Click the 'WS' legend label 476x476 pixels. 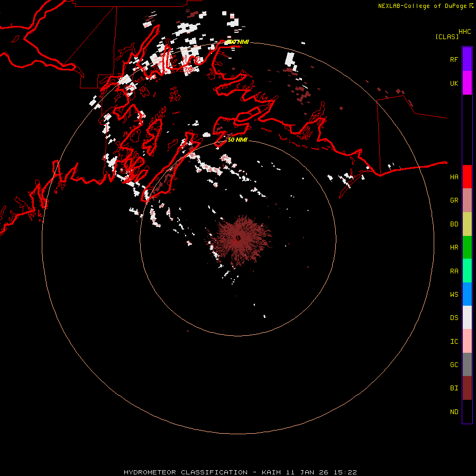pyautogui.click(x=454, y=295)
